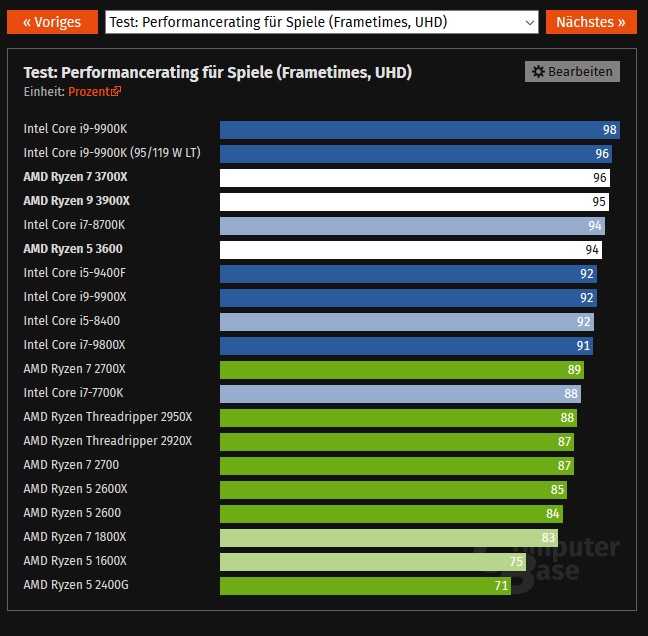This screenshot has width=648, height=636.
Task: Click the AMD Ryzen 7 2700 label
Action: click(x=71, y=464)
